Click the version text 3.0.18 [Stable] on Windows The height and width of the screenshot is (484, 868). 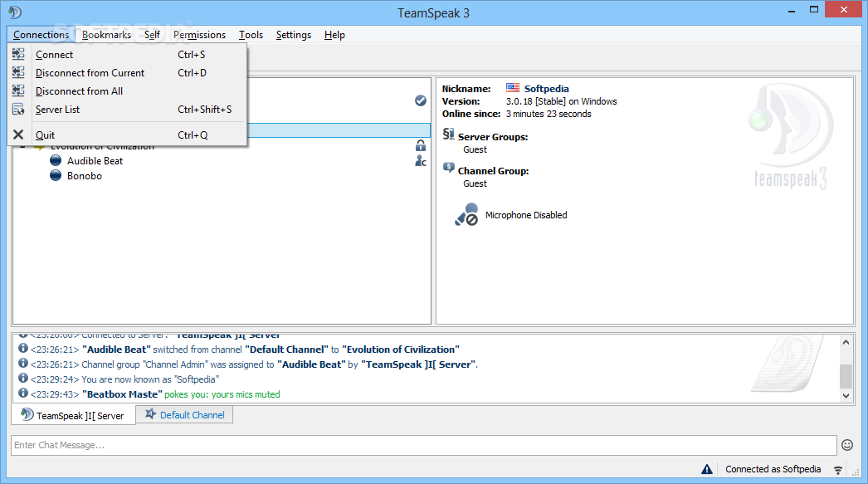(x=561, y=101)
